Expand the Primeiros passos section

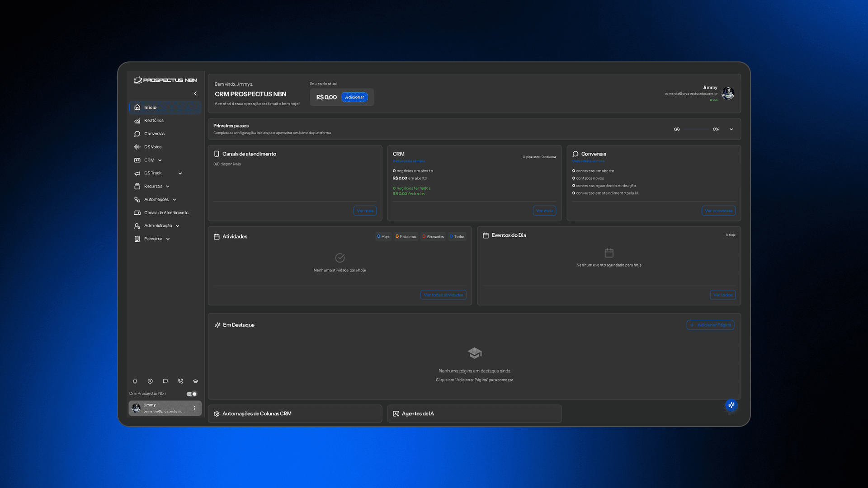coord(731,129)
